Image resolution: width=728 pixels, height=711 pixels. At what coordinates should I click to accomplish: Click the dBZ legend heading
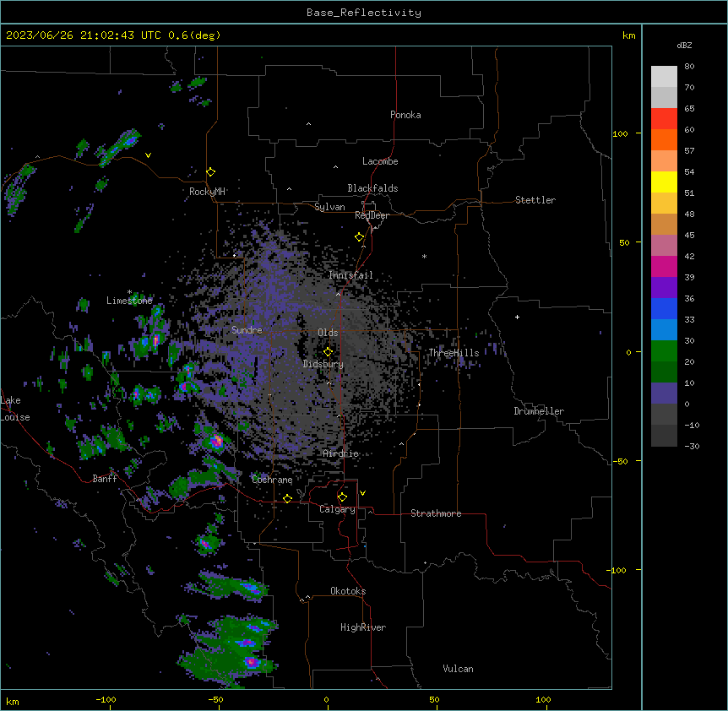(684, 45)
